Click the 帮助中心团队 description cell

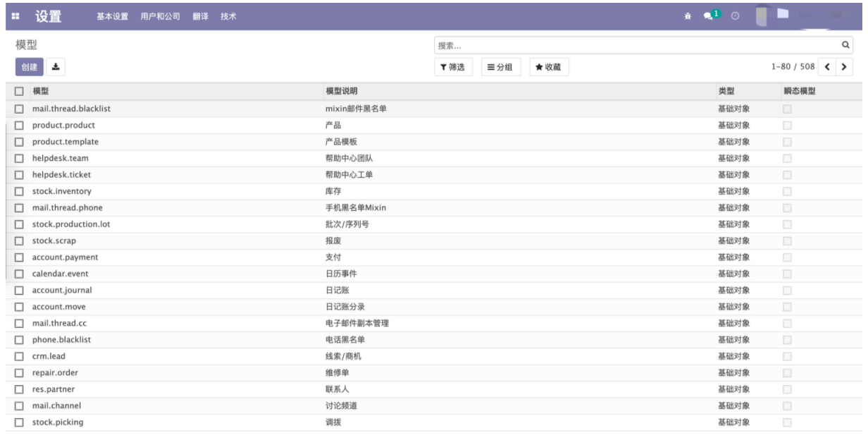coord(349,159)
